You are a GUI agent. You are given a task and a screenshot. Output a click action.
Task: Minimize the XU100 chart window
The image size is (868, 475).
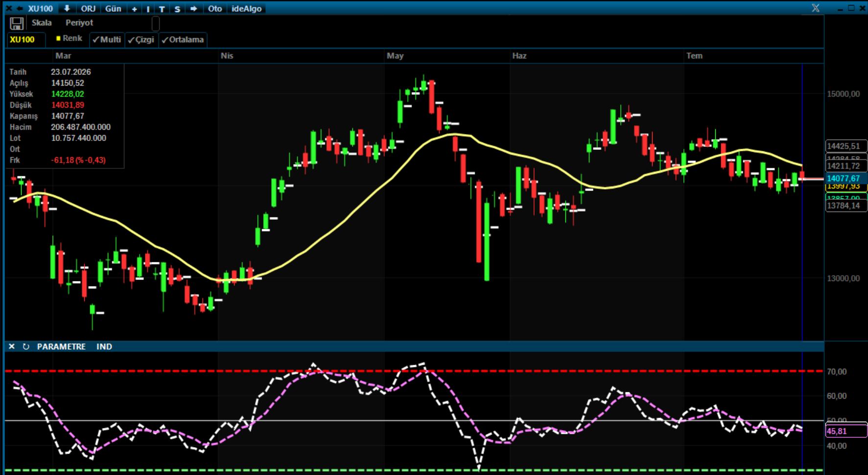click(841, 9)
